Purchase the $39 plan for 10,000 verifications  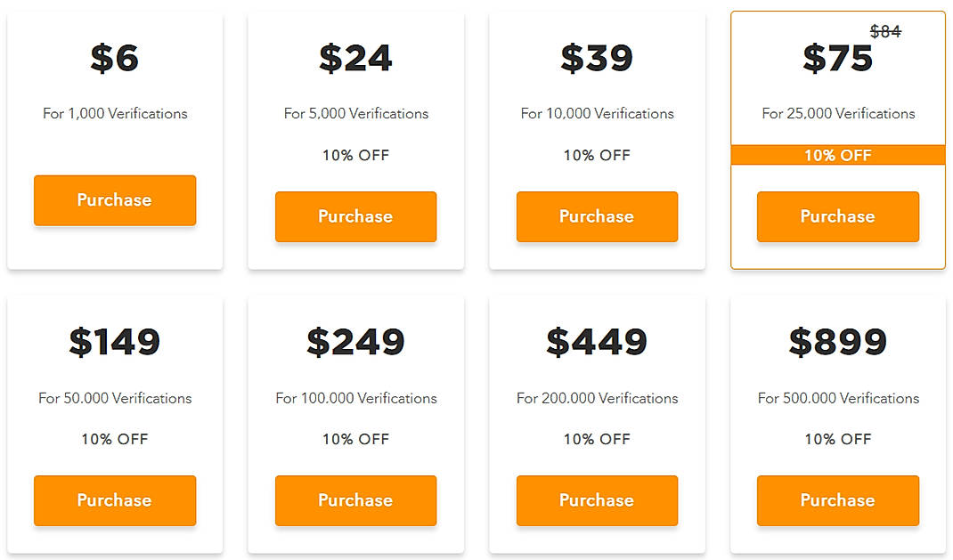tap(597, 216)
